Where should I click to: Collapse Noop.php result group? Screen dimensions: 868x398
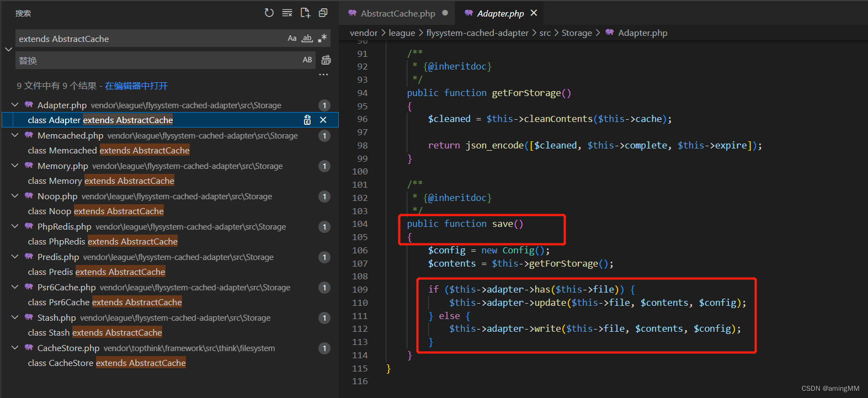tap(15, 196)
